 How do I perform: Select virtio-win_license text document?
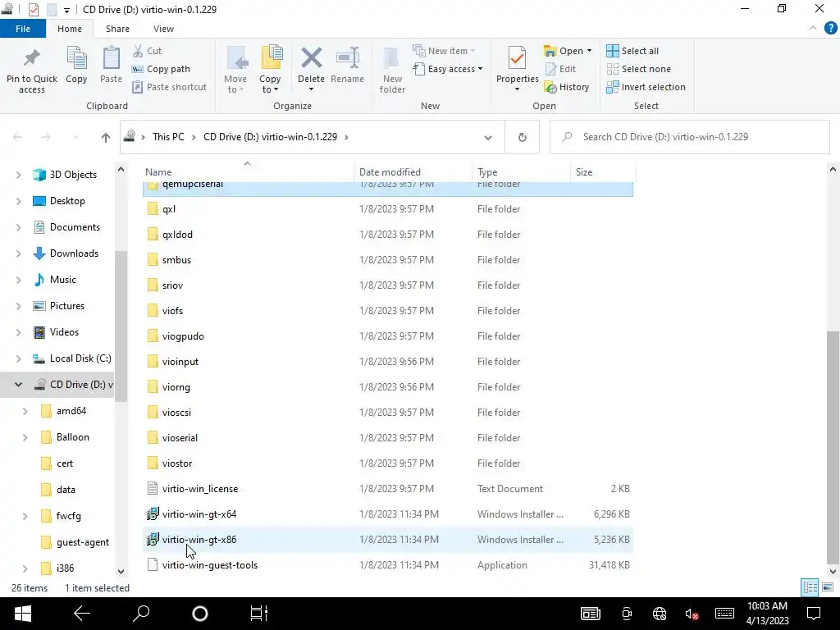point(388,489)
